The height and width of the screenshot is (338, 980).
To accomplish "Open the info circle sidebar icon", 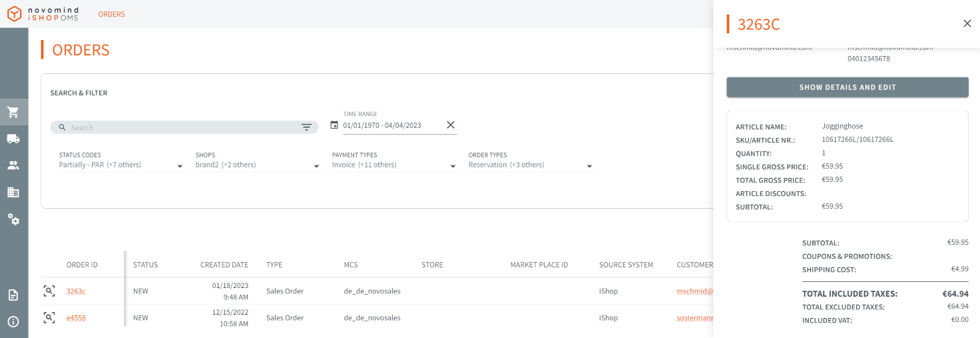I will coord(13,321).
